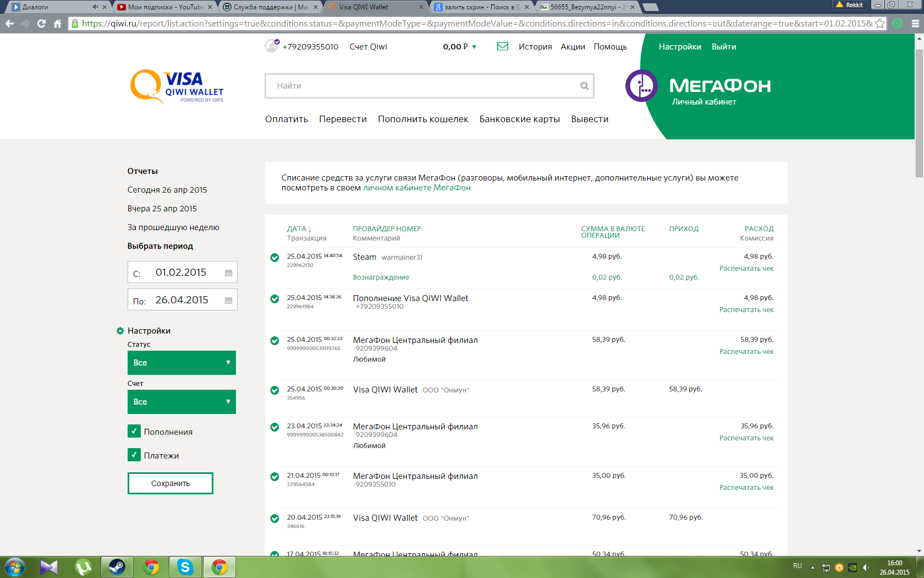Click the RU language indicator in tray

coord(798,566)
